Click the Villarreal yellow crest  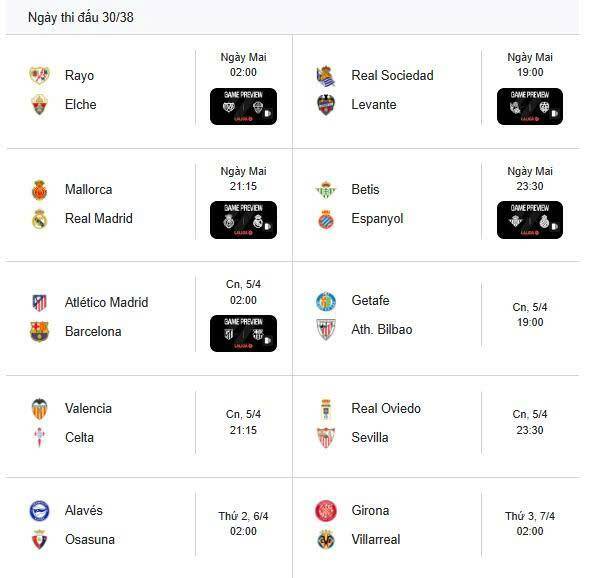pos(326,540)
